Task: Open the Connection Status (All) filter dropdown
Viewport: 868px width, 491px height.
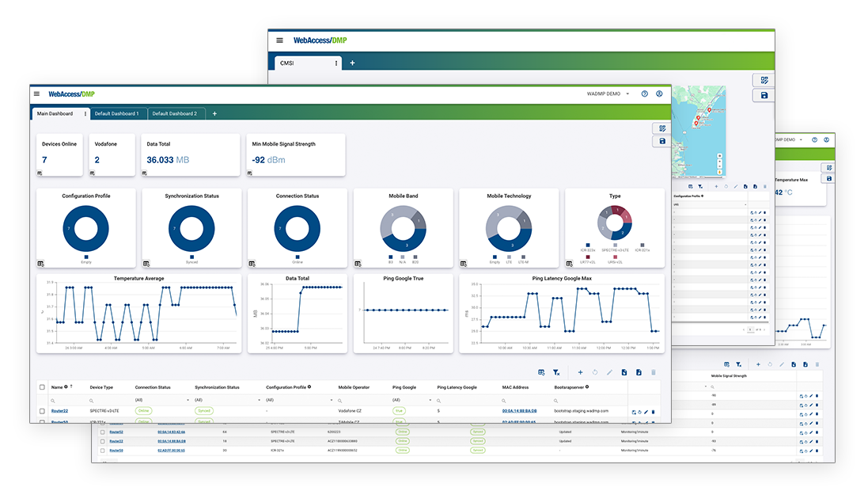Action: click(161, 400)
